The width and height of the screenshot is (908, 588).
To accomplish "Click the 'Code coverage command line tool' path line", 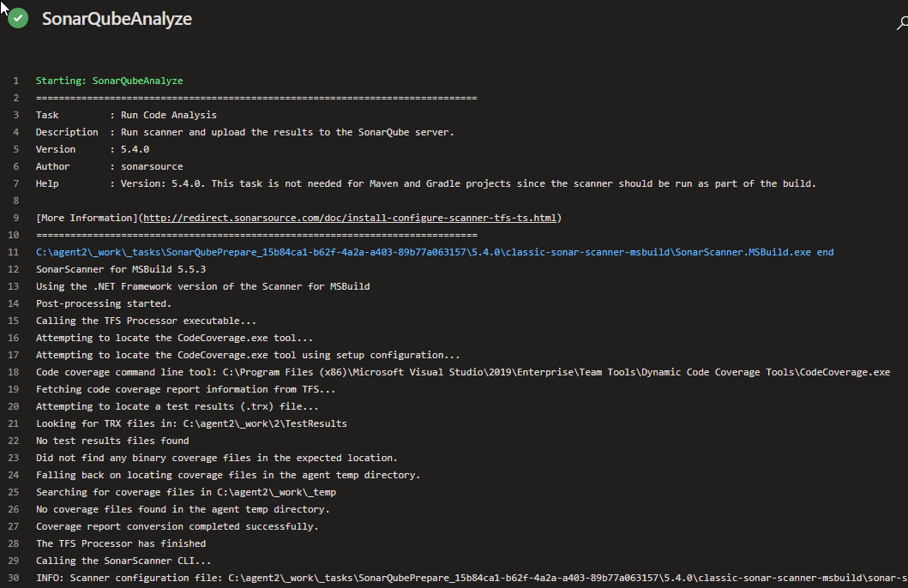I will [x=463, y=372].
